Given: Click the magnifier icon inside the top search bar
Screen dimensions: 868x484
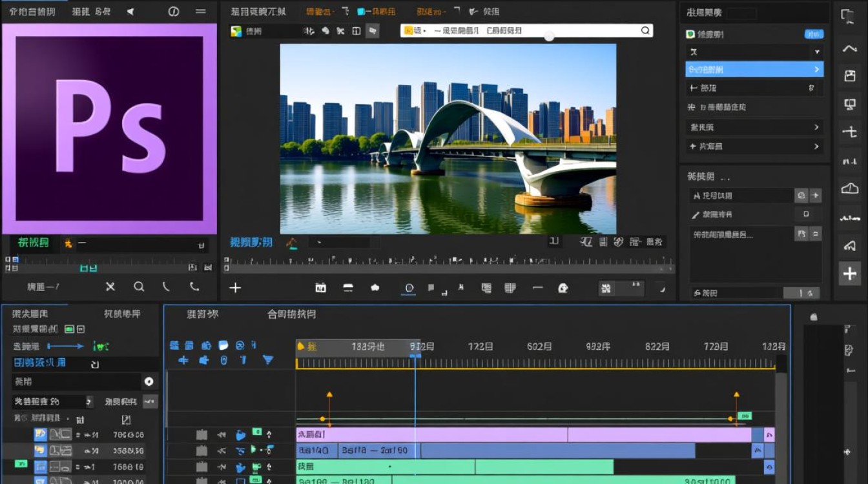Looking at the screenshot, I should (645, 30).
